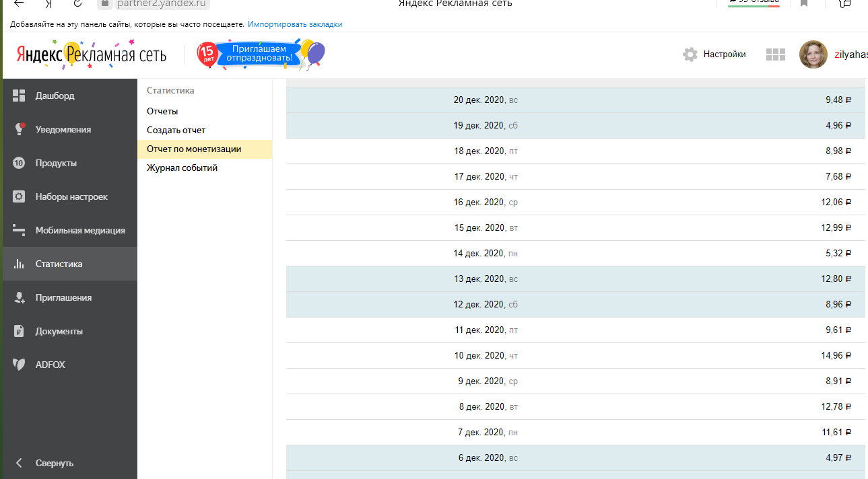Click the amount "12,78 ₽"

coord(836,407)
